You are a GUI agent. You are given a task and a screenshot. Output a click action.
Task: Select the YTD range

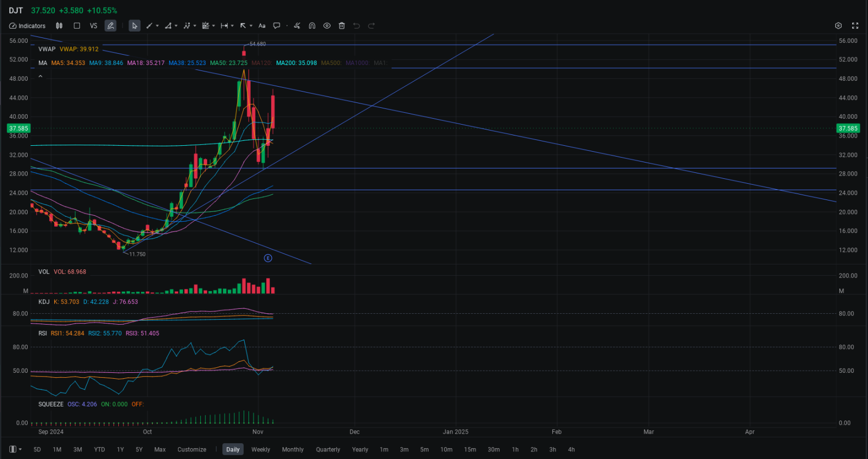coord(99,449)
